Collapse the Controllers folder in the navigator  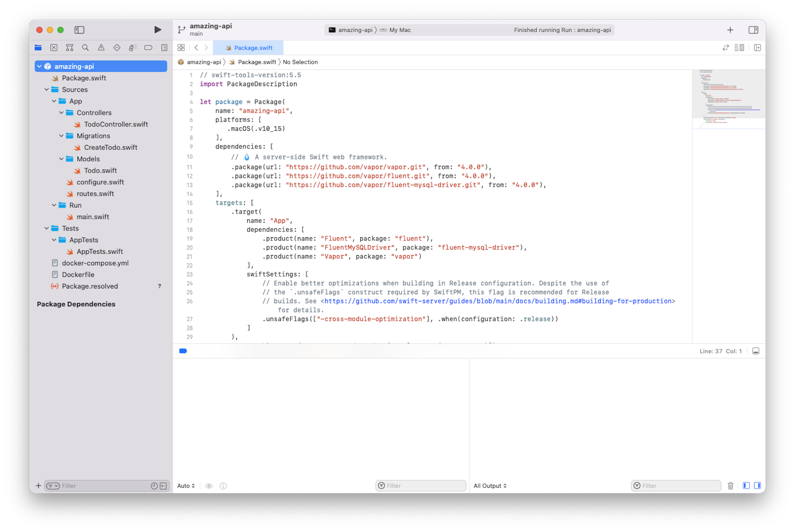[61, 112]
